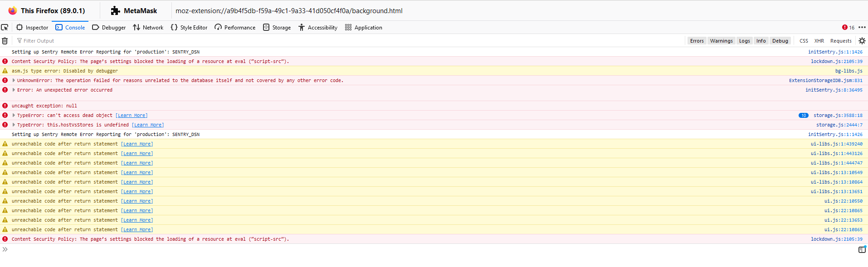Open Learn More on ui-libs.js:1:439240 warning
Image resolution: width=868 pixels, height=267 pixels.
coord(137,144)
